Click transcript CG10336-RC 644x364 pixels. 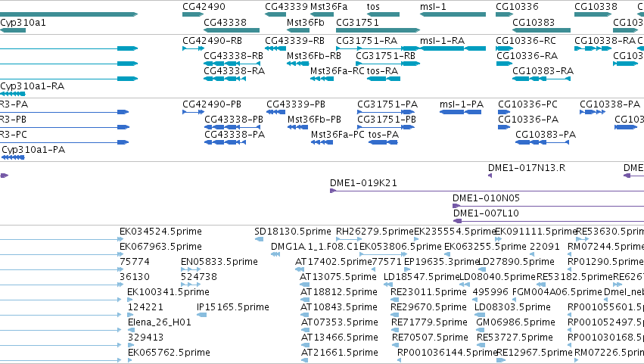(526, 41)
